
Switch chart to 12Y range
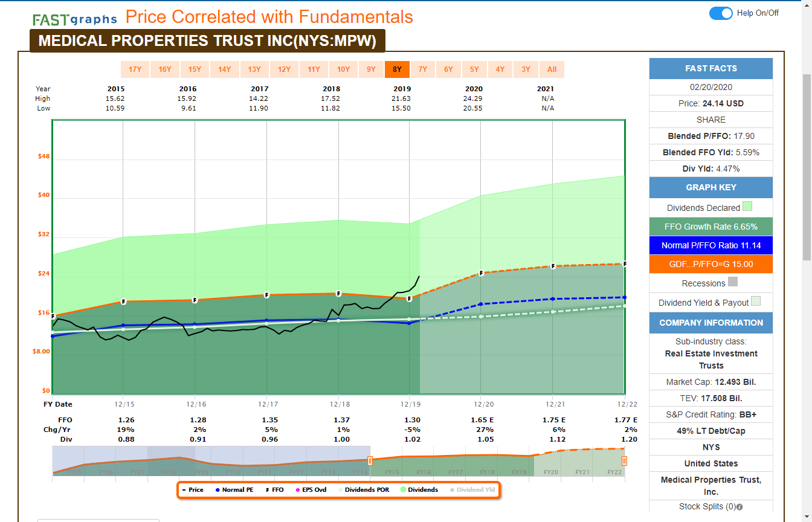[284, 69]
